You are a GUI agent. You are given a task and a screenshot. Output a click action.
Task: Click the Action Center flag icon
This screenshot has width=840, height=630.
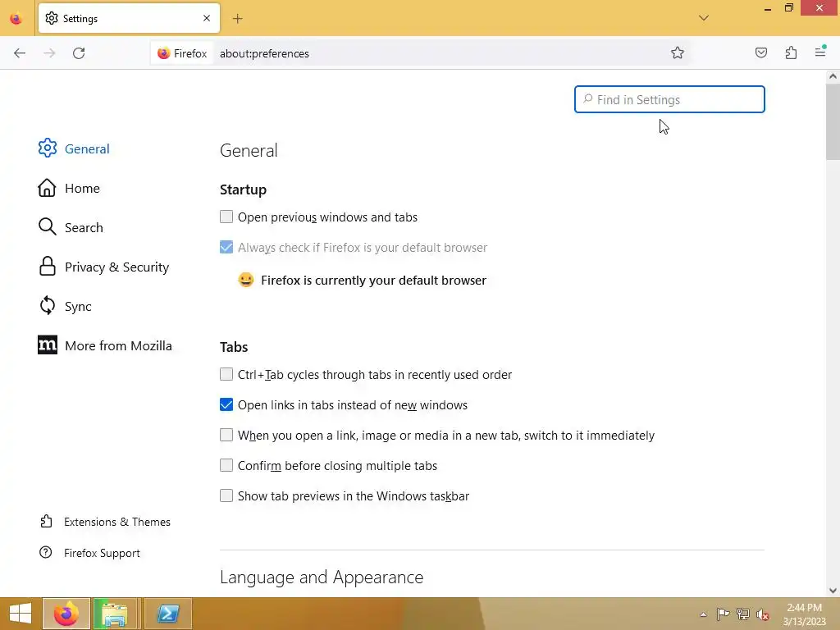click(x=723, y=614)
